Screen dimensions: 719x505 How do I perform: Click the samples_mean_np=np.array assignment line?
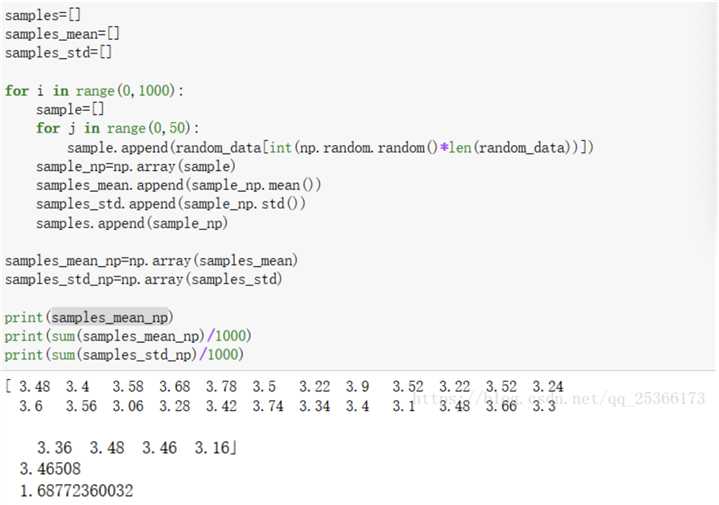pyautogui.click(x=152, y=260)
